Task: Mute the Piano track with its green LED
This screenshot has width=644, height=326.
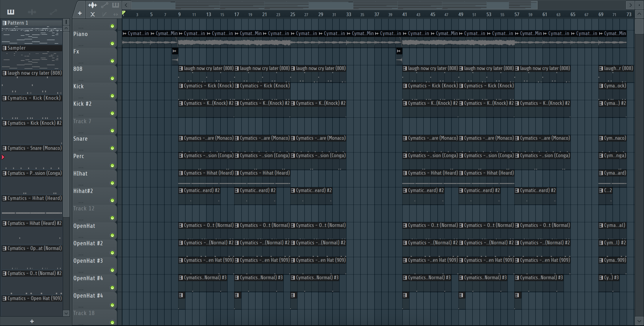Action: pyautogui.click(x=112, y=44)
